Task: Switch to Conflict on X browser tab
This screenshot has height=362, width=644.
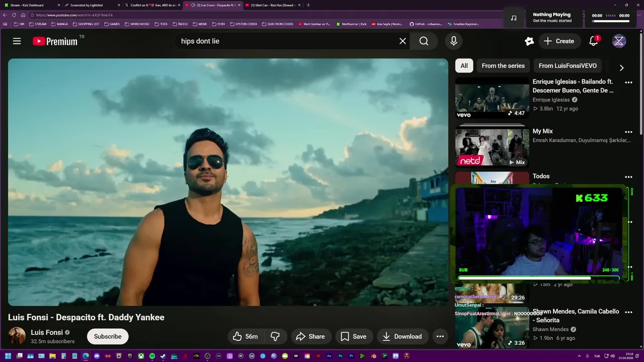Action: (152, 5)
